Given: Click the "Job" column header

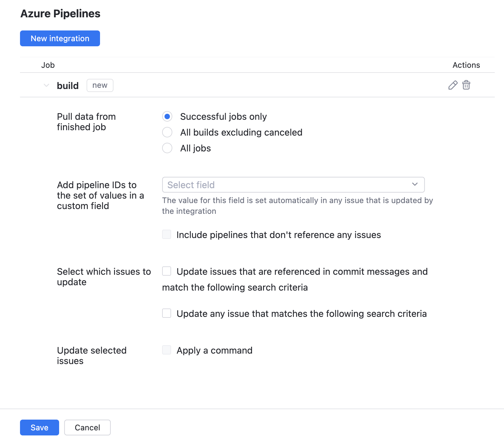Looking at the screenshot, I should [x=48, y=65].
